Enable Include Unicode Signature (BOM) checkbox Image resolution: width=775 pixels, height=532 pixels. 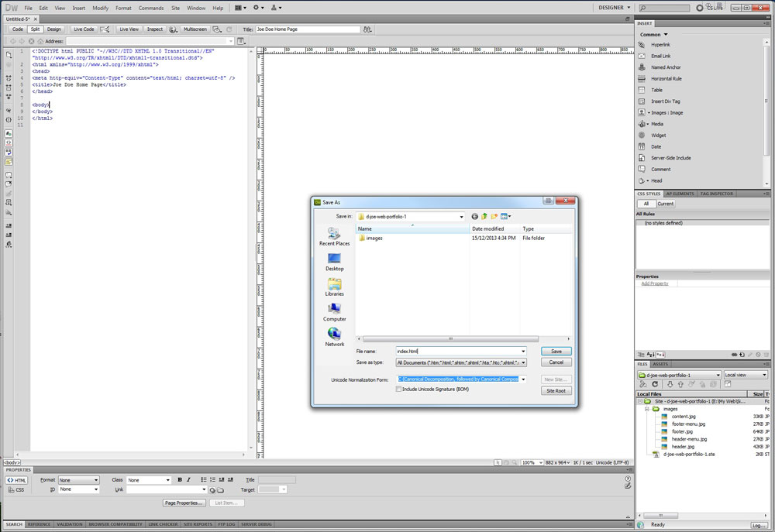[399, 390]
